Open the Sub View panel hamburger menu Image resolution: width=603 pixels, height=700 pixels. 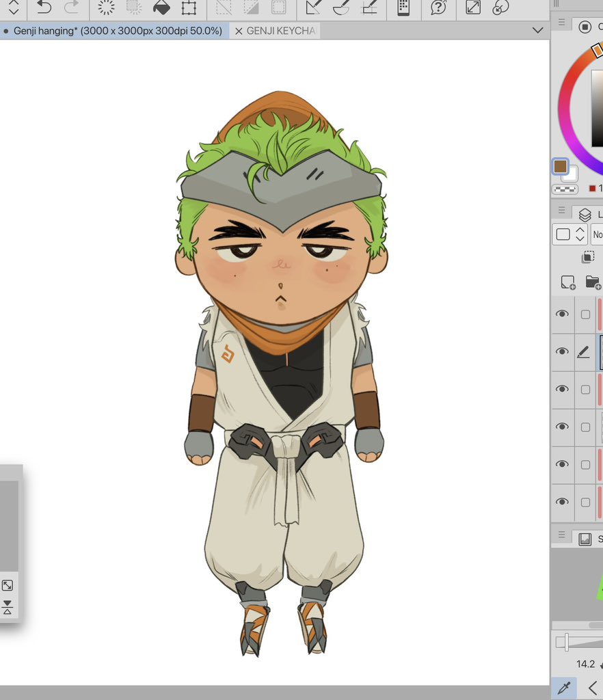coord(561,535)
